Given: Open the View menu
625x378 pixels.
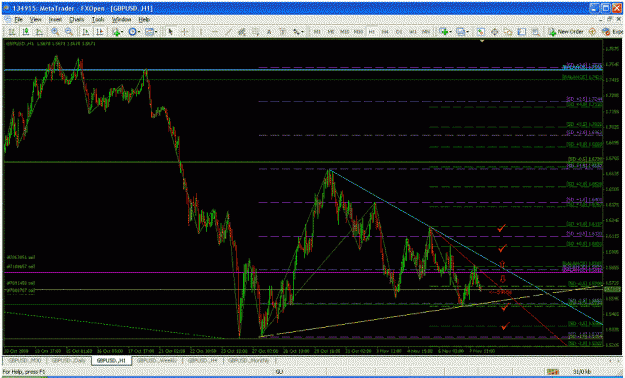Looking at the screenshot, I should [35, 20].
